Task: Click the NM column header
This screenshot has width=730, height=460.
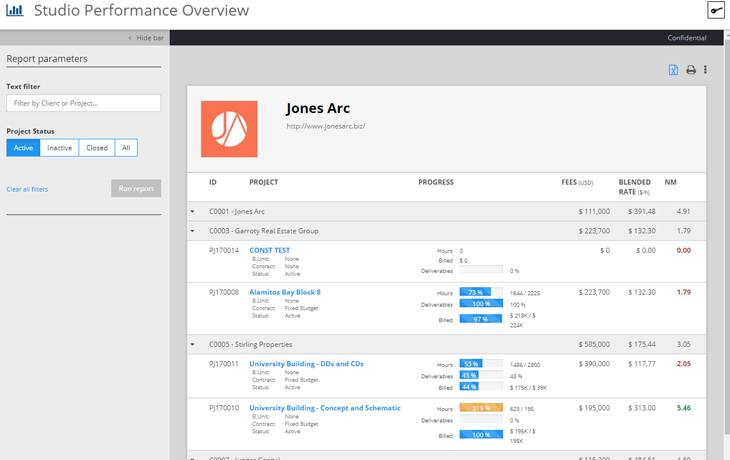Action: point(670,182)
